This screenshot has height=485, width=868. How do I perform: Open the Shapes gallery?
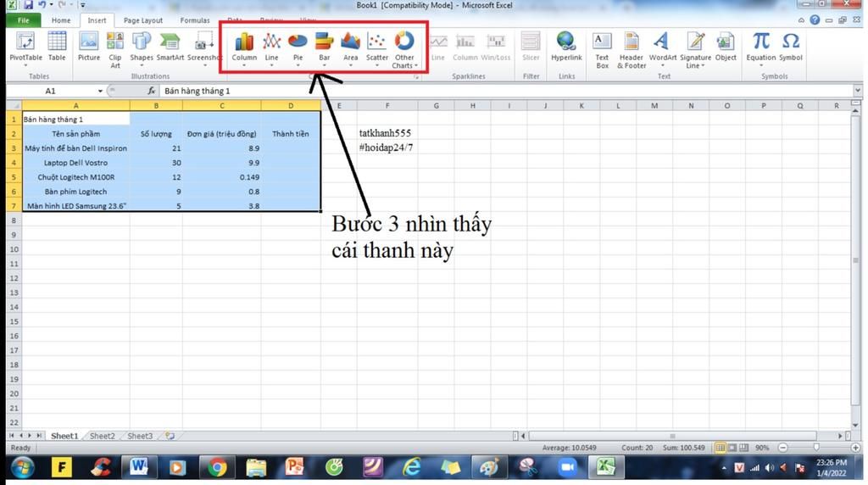pyautogui.click(x=142, y=48)
